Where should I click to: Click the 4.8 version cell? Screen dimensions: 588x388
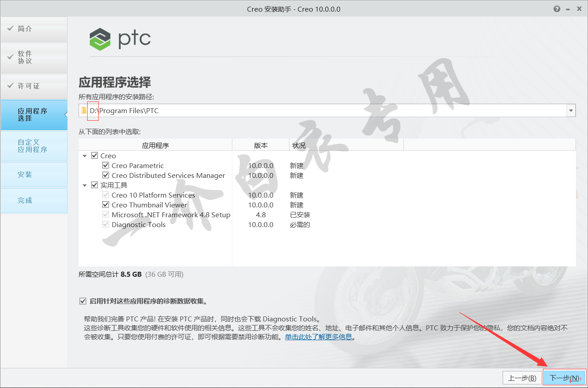tap(261, 215)
